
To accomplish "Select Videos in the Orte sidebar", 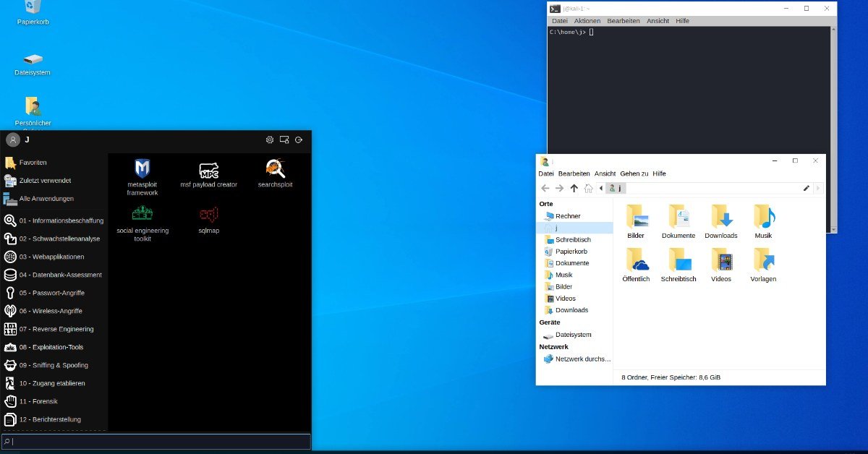I will tap(574, 299).
